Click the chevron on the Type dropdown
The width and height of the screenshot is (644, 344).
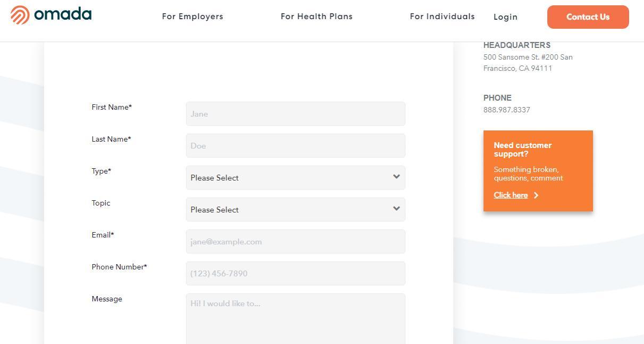396,177
